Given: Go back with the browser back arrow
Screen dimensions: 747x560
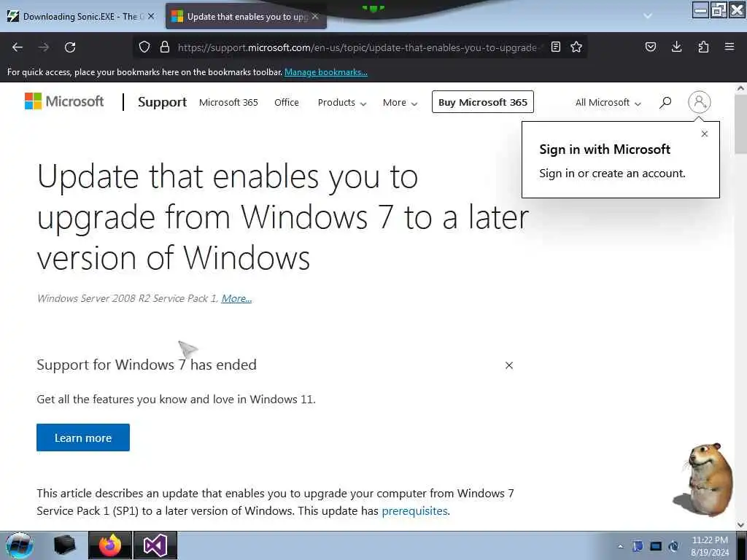Looking at the screenshot, I should (18, 47).
